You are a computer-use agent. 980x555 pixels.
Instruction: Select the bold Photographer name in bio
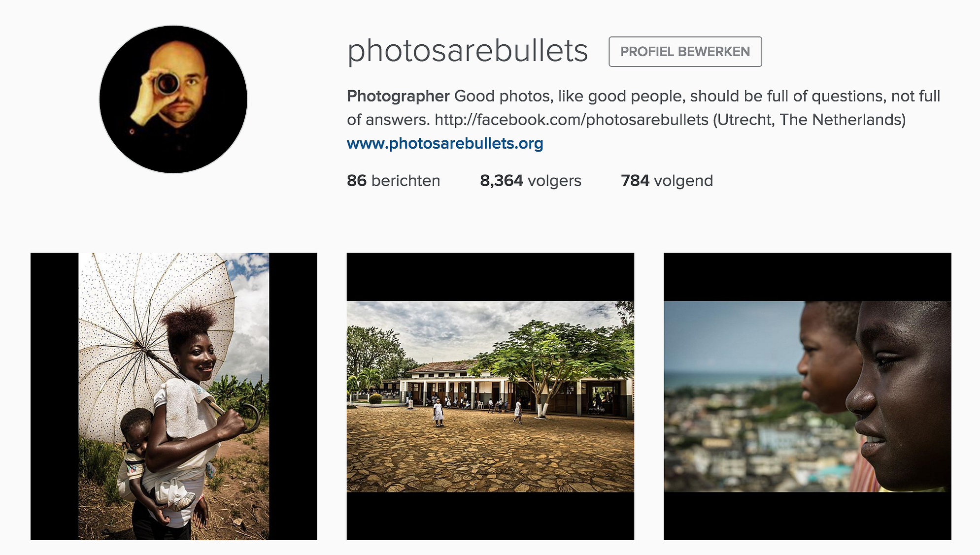398,96
